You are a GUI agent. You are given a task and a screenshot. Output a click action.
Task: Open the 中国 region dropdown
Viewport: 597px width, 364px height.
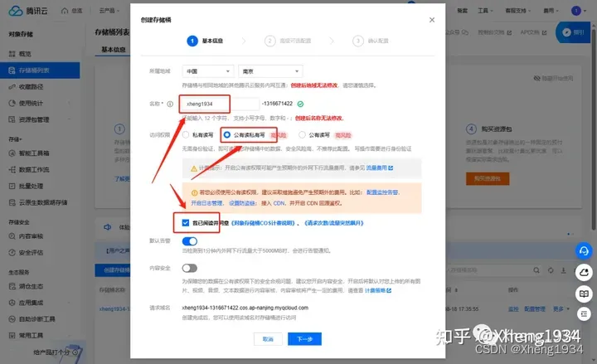click(208, 71)
